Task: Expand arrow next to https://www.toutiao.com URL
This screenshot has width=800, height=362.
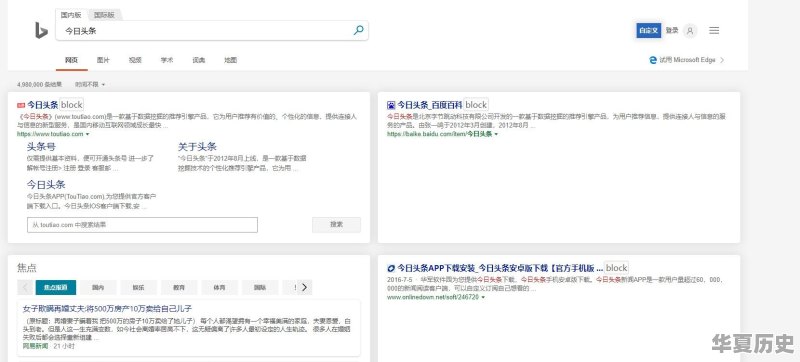Action: [87, 134]
